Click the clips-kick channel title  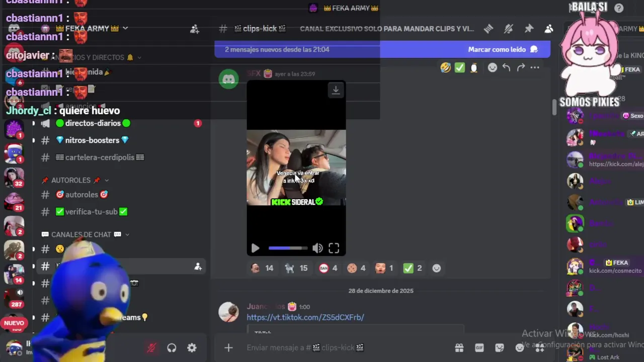click(x=260, y=29)
